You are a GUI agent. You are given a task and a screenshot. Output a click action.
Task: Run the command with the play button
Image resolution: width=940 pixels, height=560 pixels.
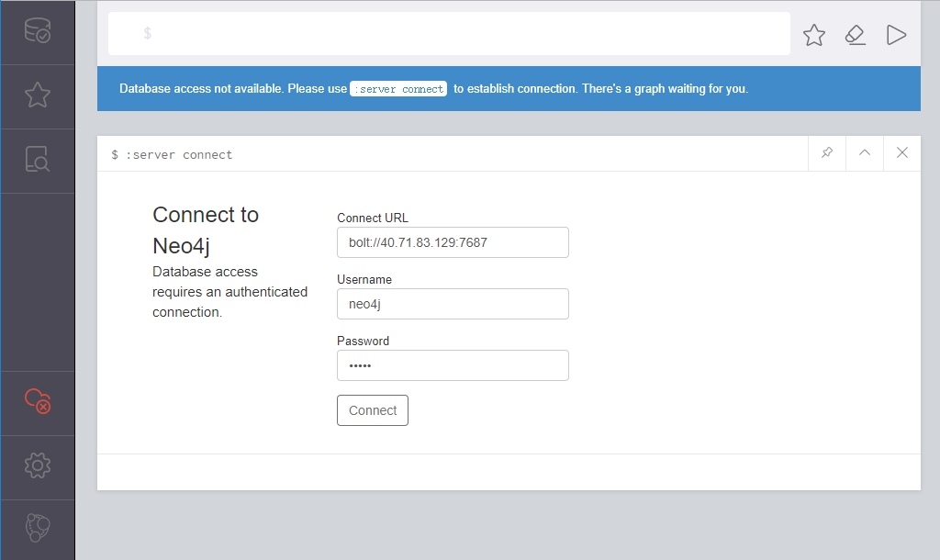[896, 35]
